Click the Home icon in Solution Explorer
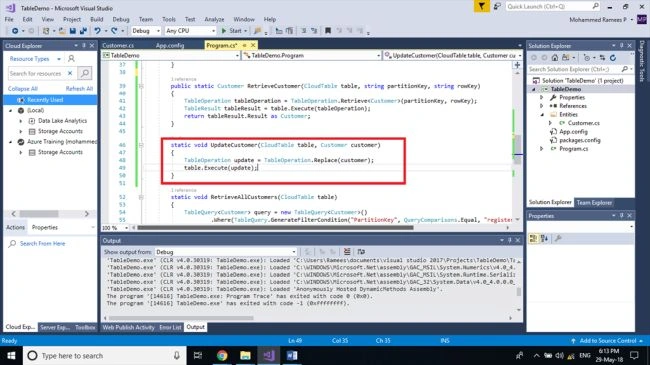Viewport: 650px width, 365px height. pos(555,58)
